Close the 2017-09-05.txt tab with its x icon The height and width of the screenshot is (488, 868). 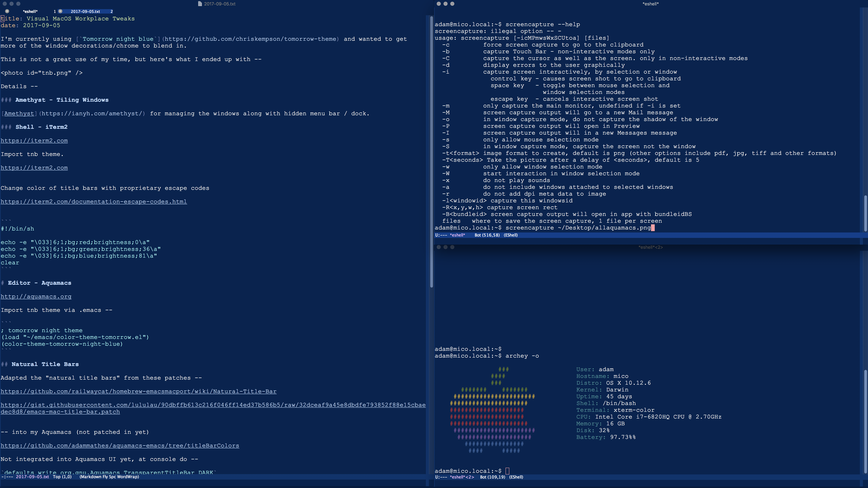click(x=60, y=11)
